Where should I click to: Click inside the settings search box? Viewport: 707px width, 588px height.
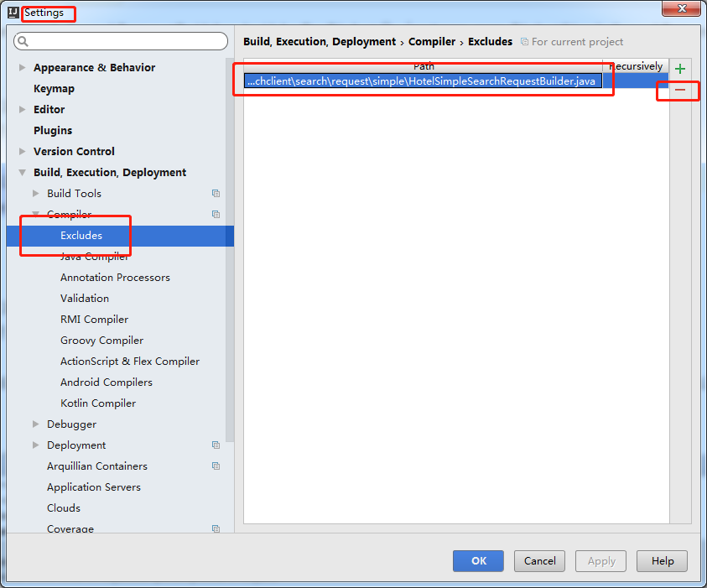point(120,40)
